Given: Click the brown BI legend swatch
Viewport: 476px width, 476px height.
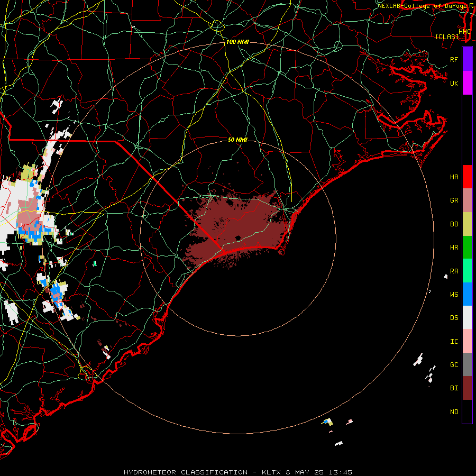Looking at the screenshot, I should click(x=467, y=388).
